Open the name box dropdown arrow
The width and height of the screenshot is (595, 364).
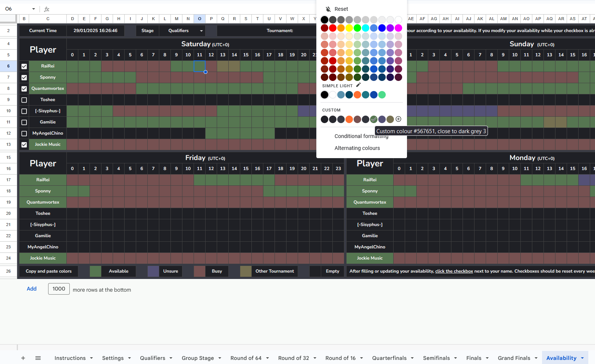[34, 9]
